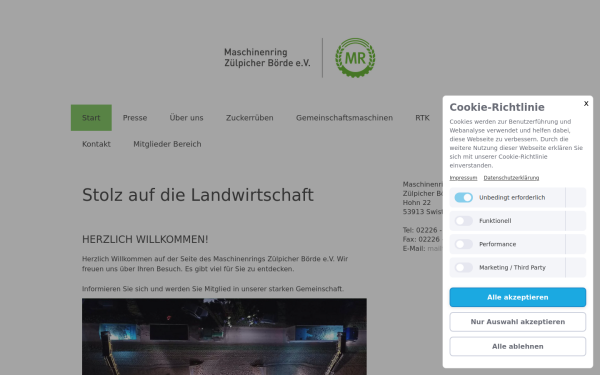Click the Performance label text
Viewport: 600px width, 375px height.
point(497,244)
